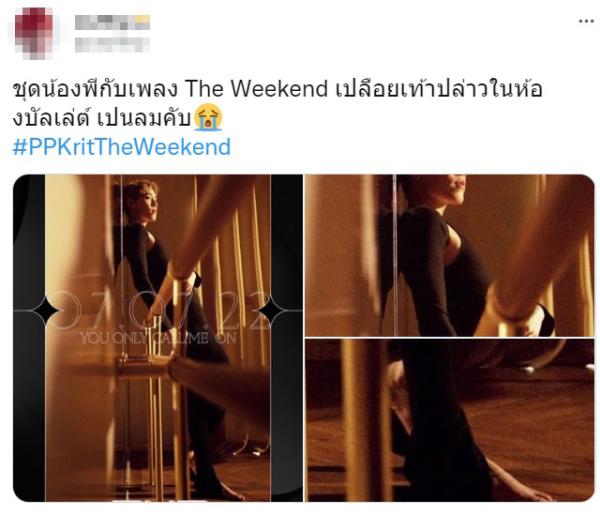This screenshot has height=514, width=600.
Task: Open the blurred username handle below the name
Action: click(112, 45)
